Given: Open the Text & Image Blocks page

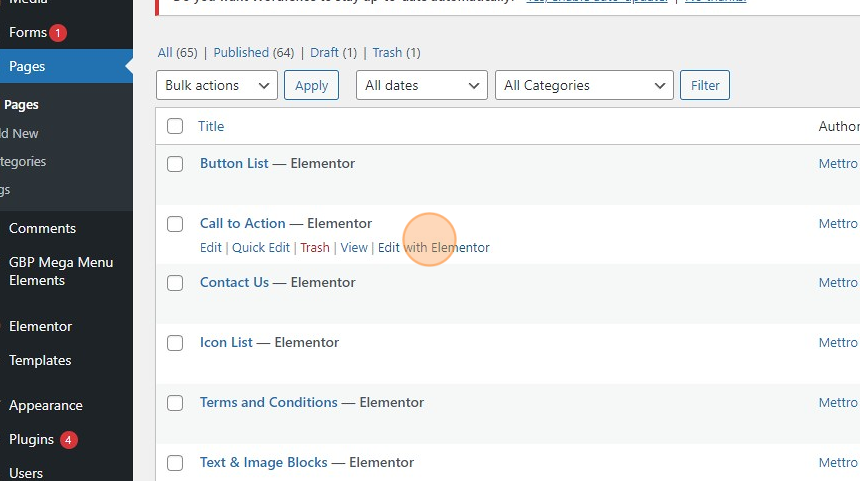Looking at the screenshot, I should (x=263, y=462).
